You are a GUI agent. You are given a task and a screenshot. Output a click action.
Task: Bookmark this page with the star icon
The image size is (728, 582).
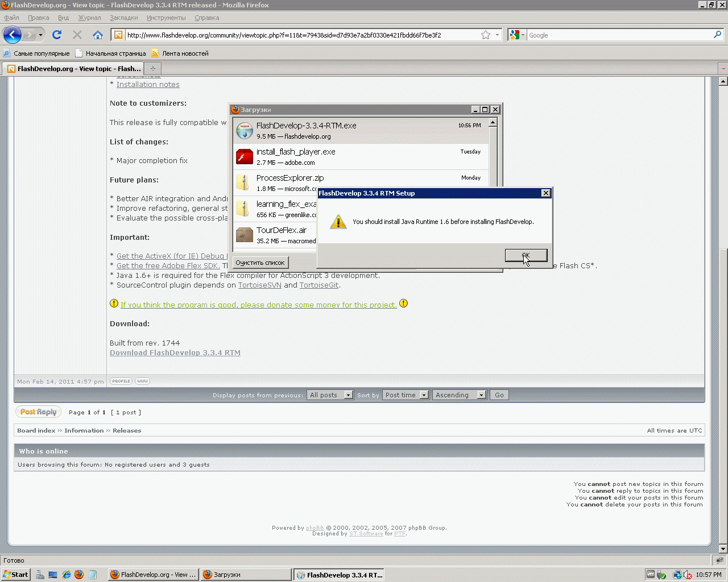click(486, 35)
